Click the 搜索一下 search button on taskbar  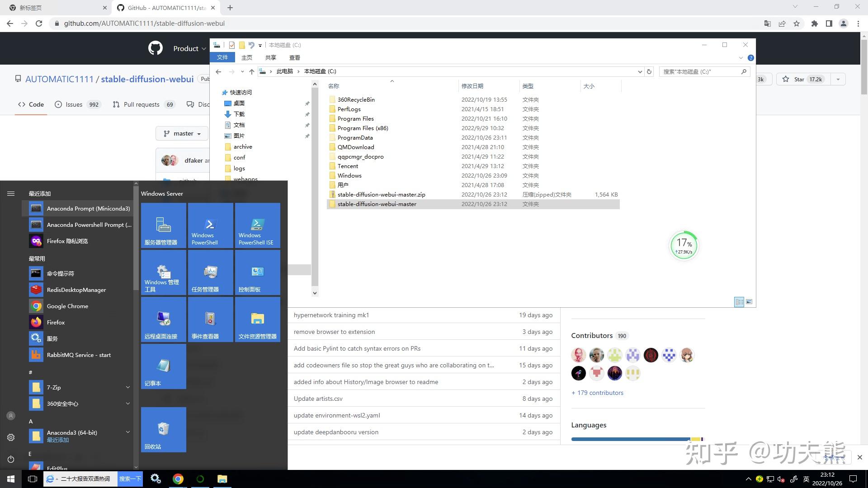[130, 479]
